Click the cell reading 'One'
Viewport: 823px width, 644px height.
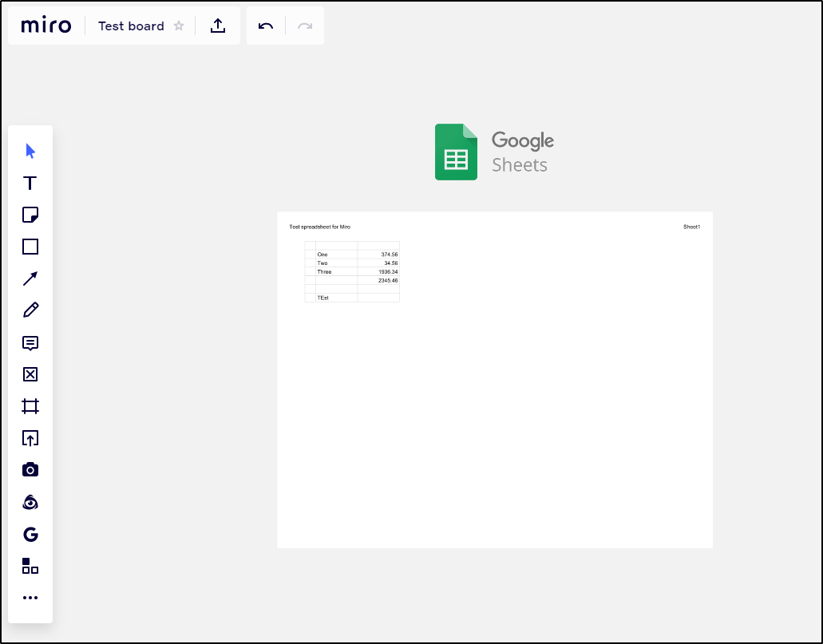pyautogui.click(x=336, y=254)
